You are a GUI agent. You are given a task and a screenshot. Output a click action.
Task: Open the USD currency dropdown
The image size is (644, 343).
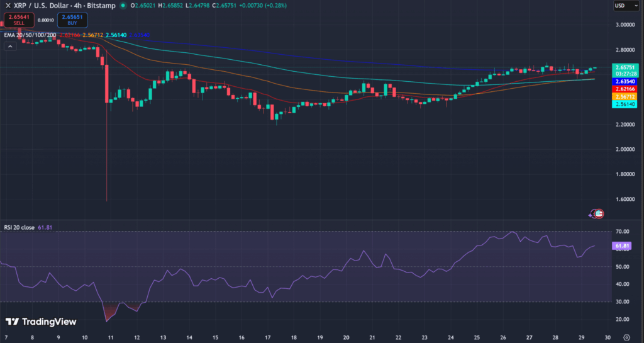pos(622,6)
